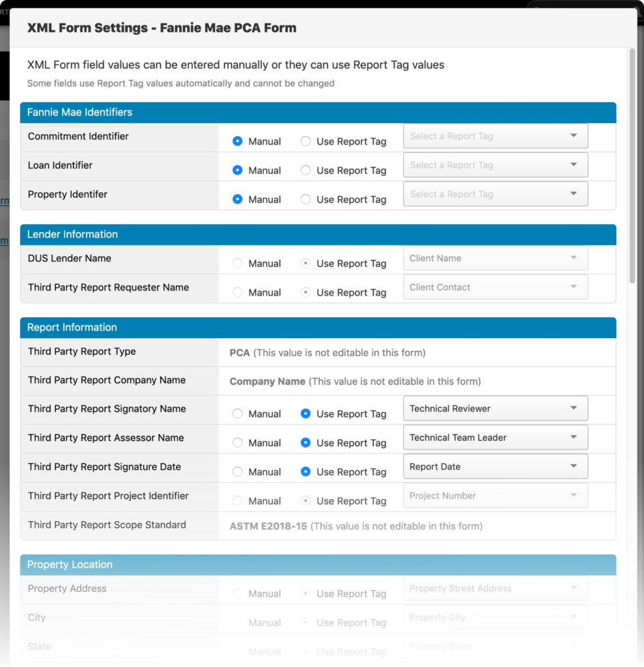Select Use Report Tag for Signatory Name
The width and height of the screenshot is (644, 667).
(305, 414)
